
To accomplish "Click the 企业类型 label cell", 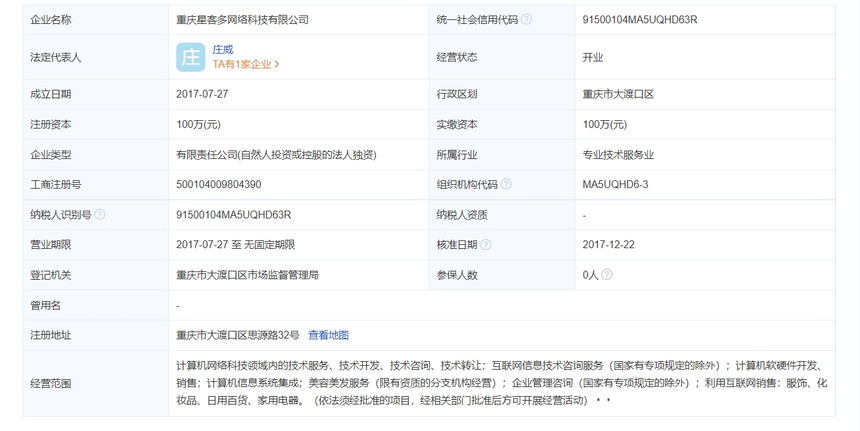I will pos(96,155).
